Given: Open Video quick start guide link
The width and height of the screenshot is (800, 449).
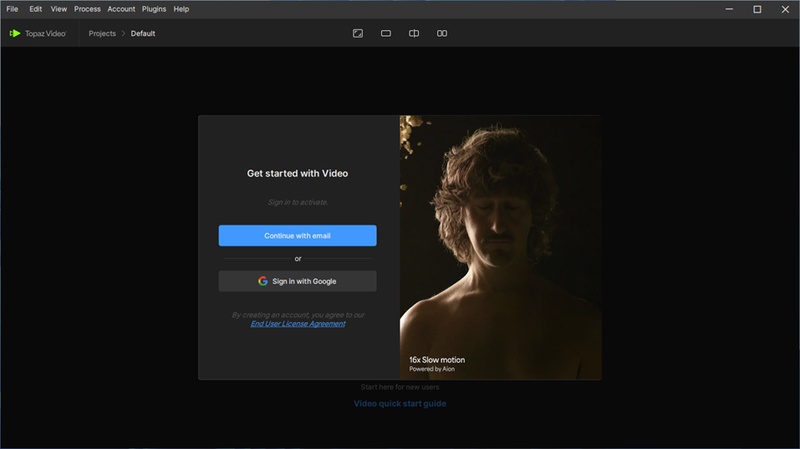Looking at the screenshot, I should [x=400, y=403].
